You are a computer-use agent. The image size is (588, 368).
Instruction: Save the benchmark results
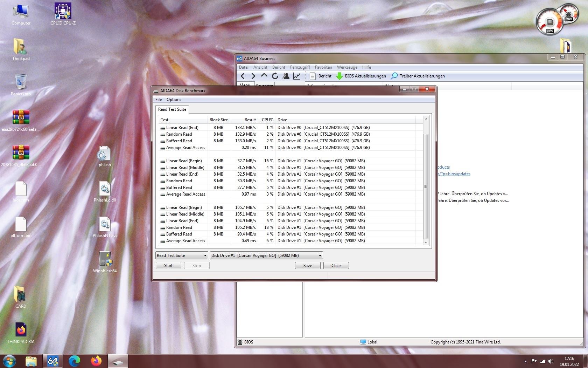(308, 266)
